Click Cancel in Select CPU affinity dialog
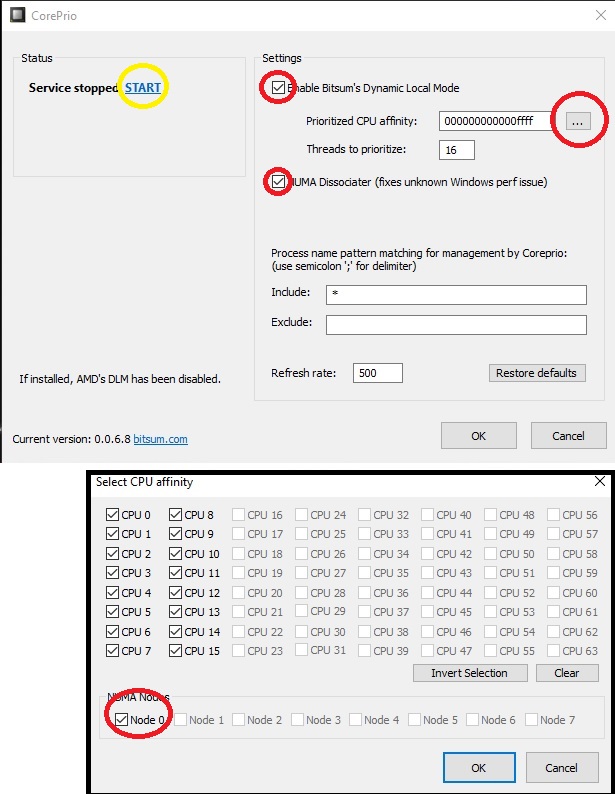The image size is (615, 794). pyautogui.click(x=562, y=768)
